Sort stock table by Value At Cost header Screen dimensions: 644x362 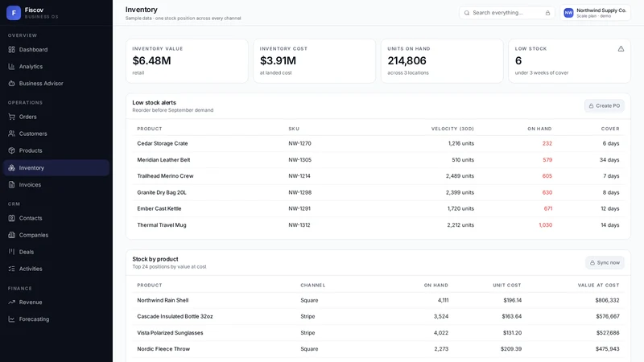coord(598,286)
